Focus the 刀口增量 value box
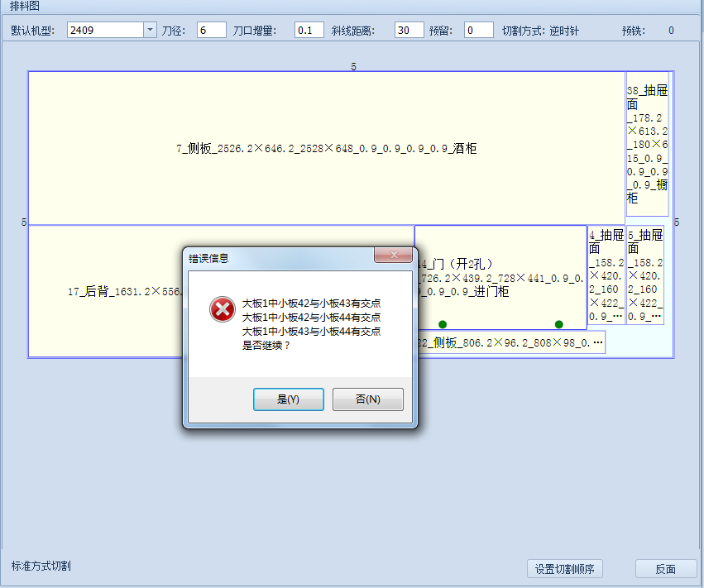Screen dimensions: 704x588 [309, 31]
